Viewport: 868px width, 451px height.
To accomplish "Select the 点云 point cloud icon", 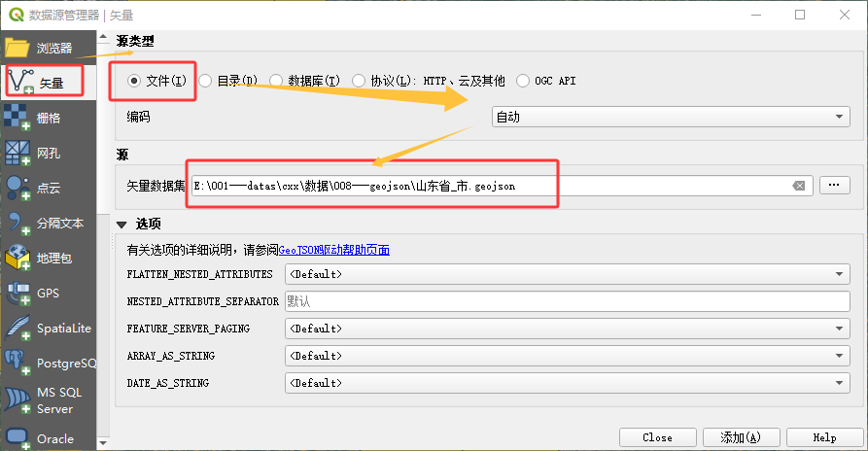I will (17, 188).
